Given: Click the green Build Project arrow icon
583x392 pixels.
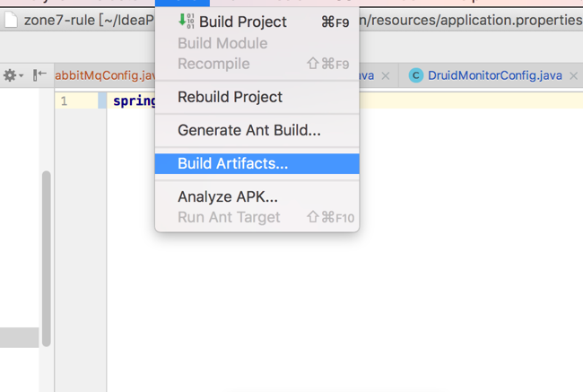Looking at the screenshot, I should tap(186, 21).
